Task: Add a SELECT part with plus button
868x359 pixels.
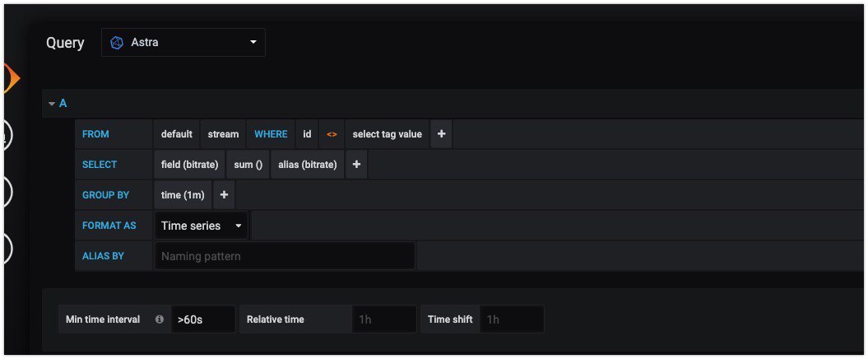Action: coord(356,165)
